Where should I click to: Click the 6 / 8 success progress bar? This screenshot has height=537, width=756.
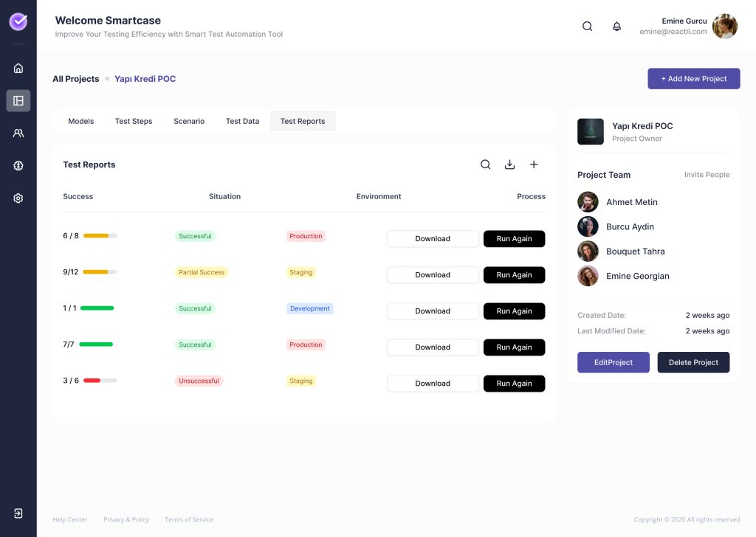[100, 236]
